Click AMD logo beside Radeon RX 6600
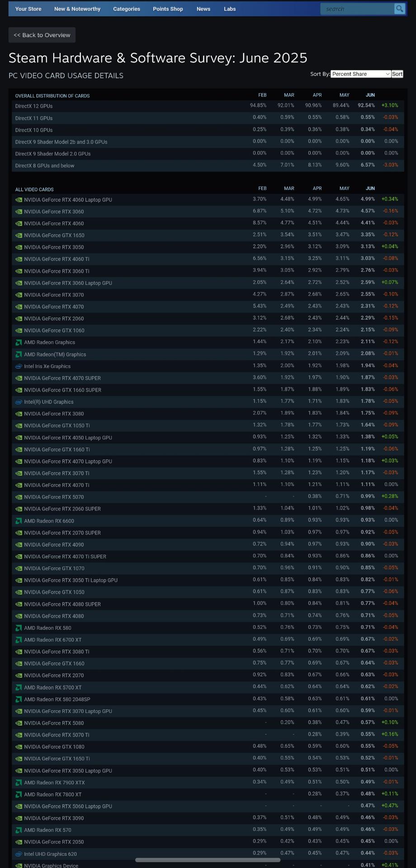The width and height of the screenshot is (416, 868). (19, 521)
